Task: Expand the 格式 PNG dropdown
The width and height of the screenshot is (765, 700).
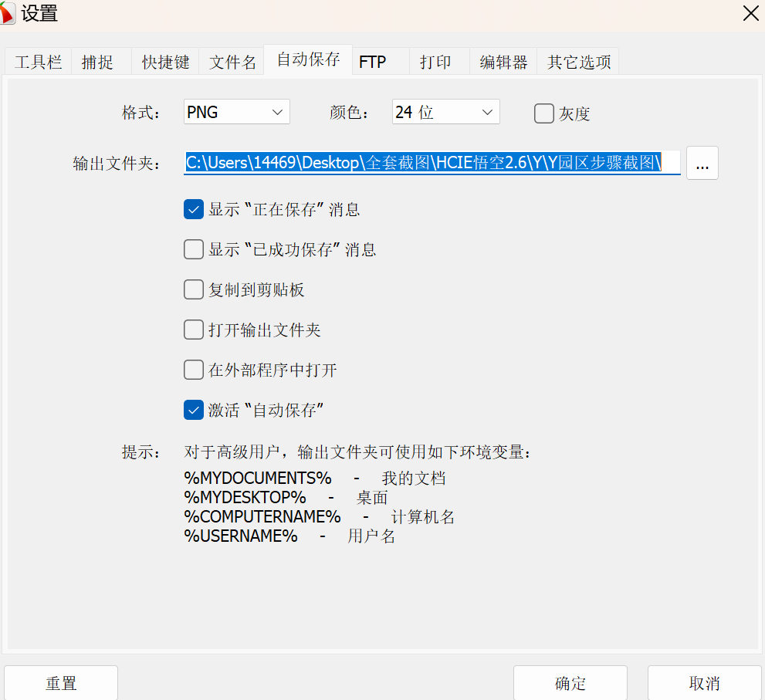Action: pyautogui.click(x=237, y=112)
